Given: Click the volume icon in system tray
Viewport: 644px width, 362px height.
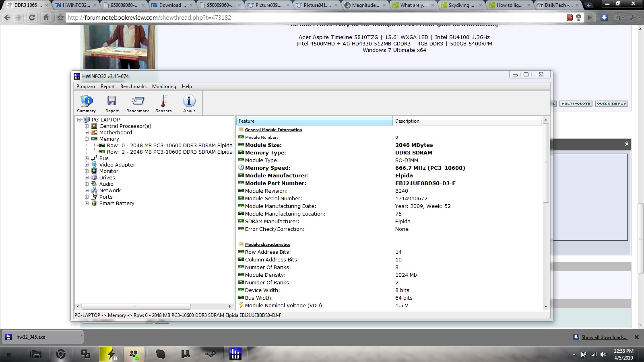Looking at the screenshot, I should coord(603,354).
